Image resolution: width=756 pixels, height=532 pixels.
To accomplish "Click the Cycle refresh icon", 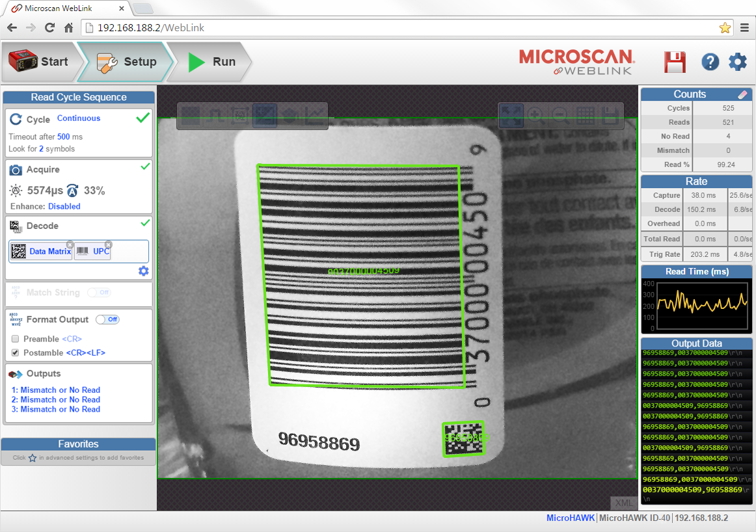I will [16, 119].
